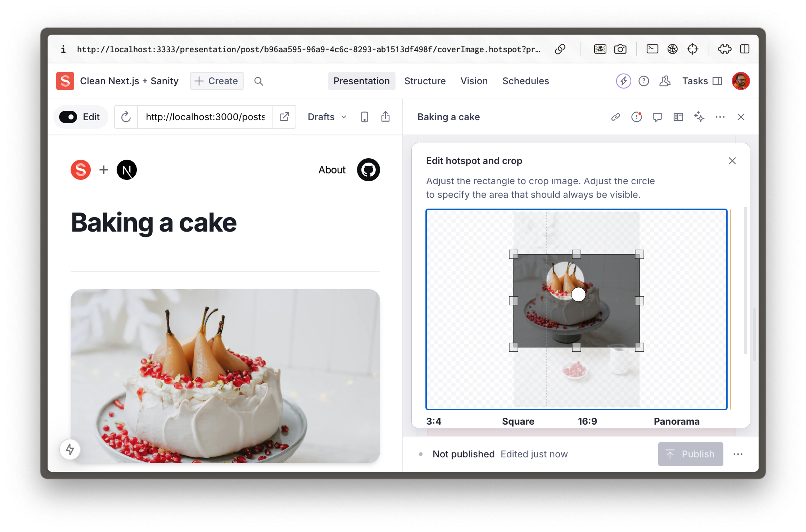Click the share preview icon
This screenshot has width=806, height=532.
point(385,117)
